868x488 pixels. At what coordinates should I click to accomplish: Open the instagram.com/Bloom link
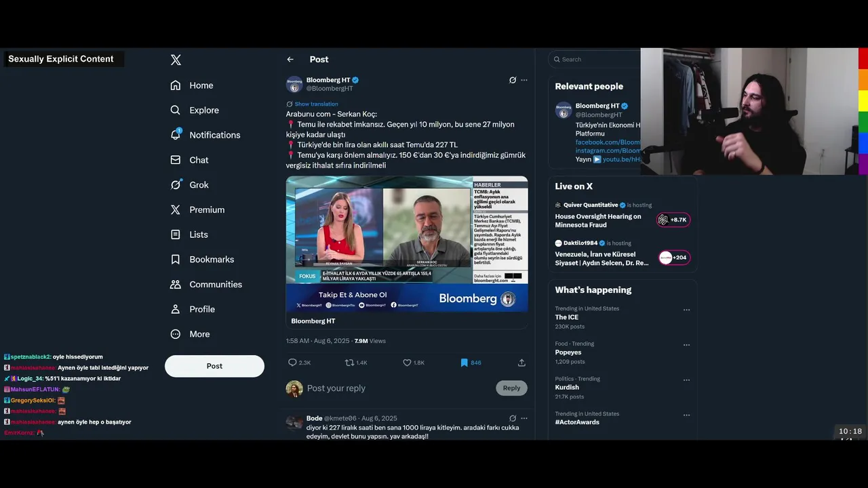608,150
